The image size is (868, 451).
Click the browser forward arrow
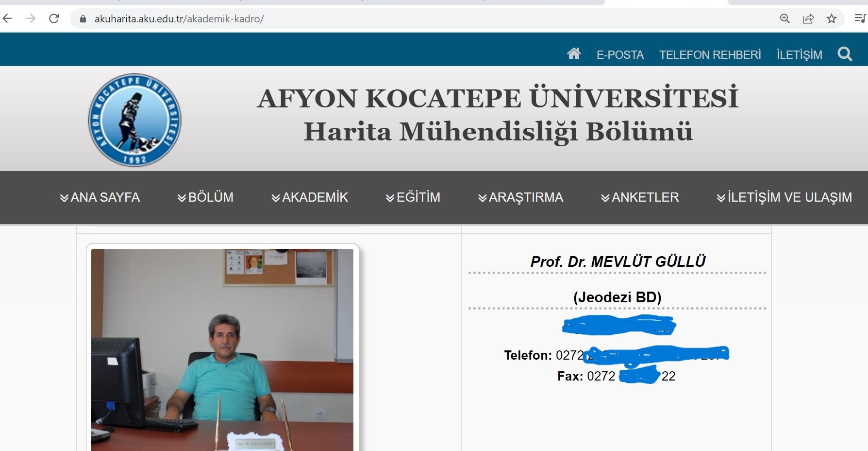(x=31, y=19)
